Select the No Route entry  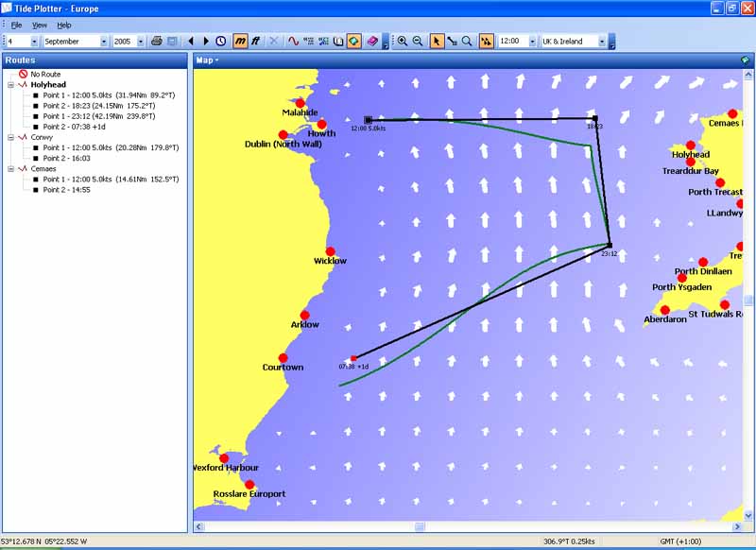(x=46, y=74)
